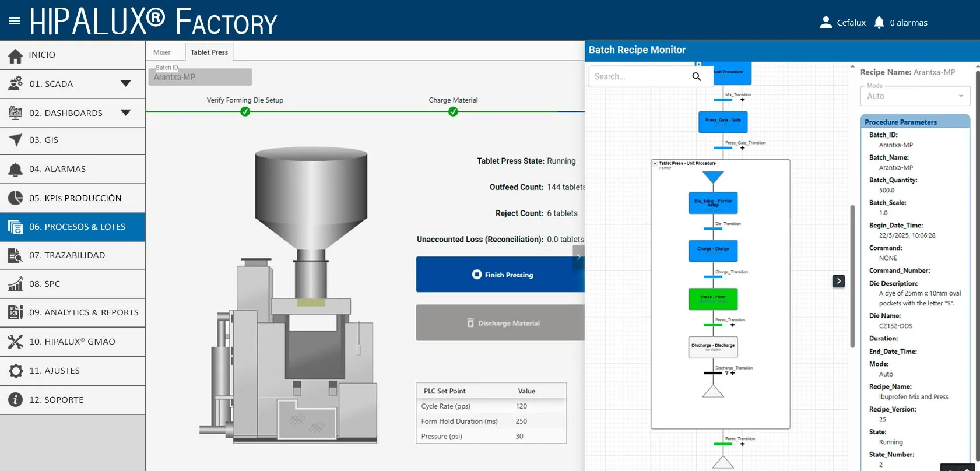Expand the 01. SCADA submenu arrow
Viewport: 980px width, 471px height.
click(x=125, y=83)
